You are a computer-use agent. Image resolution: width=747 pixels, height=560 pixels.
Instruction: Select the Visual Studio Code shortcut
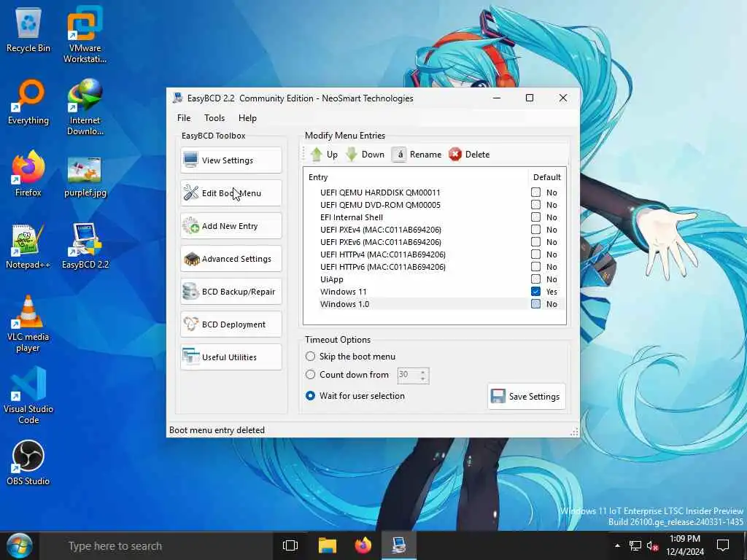tap(28, 396)
